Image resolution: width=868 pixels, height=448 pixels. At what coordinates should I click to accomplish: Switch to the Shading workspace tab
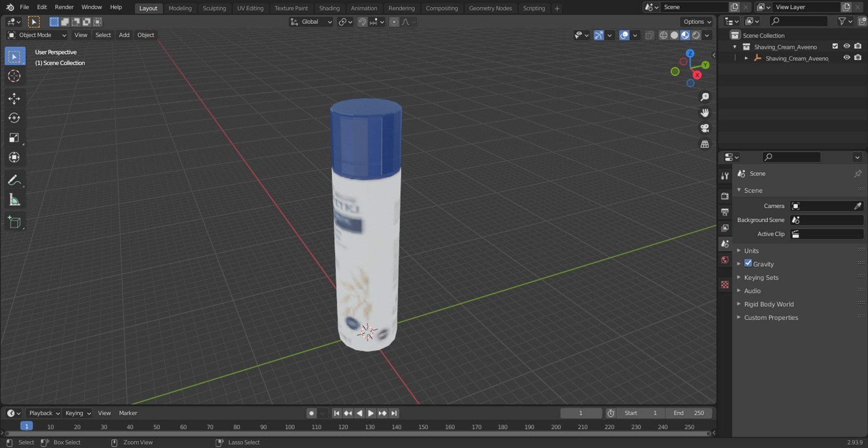(x=329, y=8)
